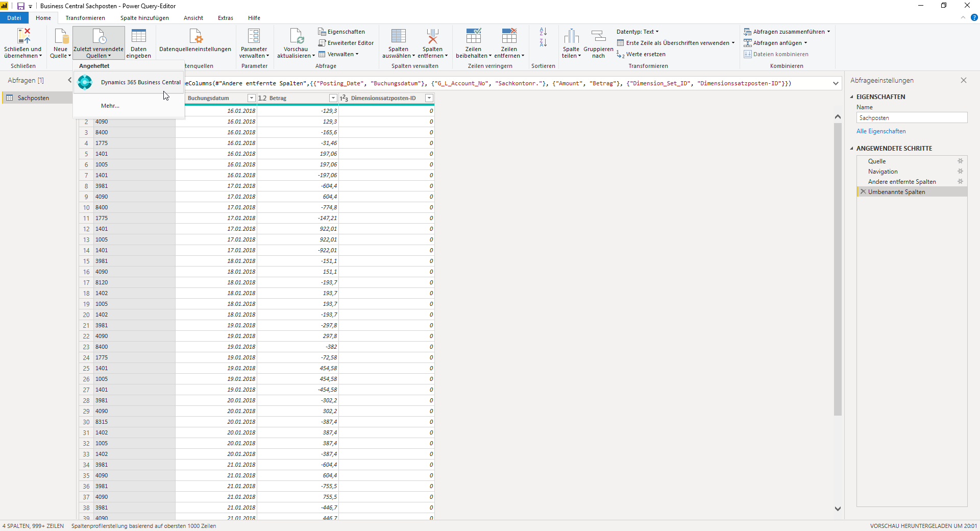Image resolution: width=980 pixels, height=531 pixels.
Task: Click Daten eingeben table icon
Action: point(139,36)
